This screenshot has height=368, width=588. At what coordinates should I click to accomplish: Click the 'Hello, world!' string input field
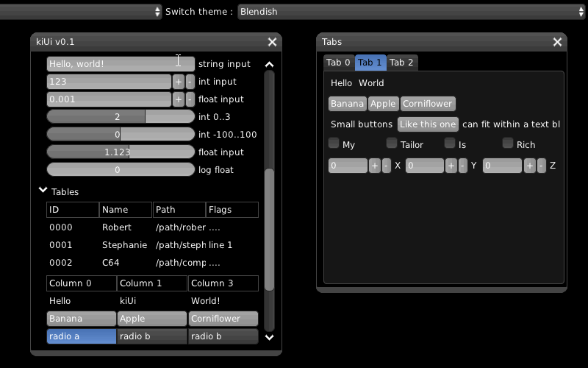[x=121, y=64]
